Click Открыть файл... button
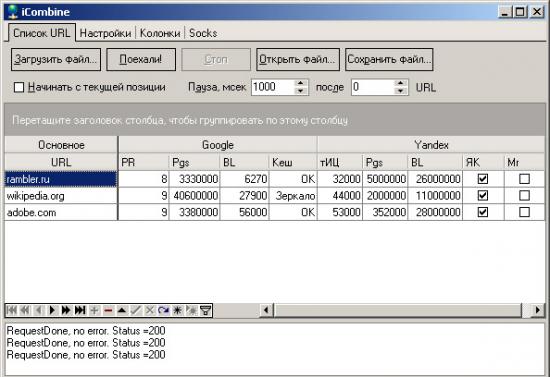The image size is (550, 377). click(x=298, y=59)
